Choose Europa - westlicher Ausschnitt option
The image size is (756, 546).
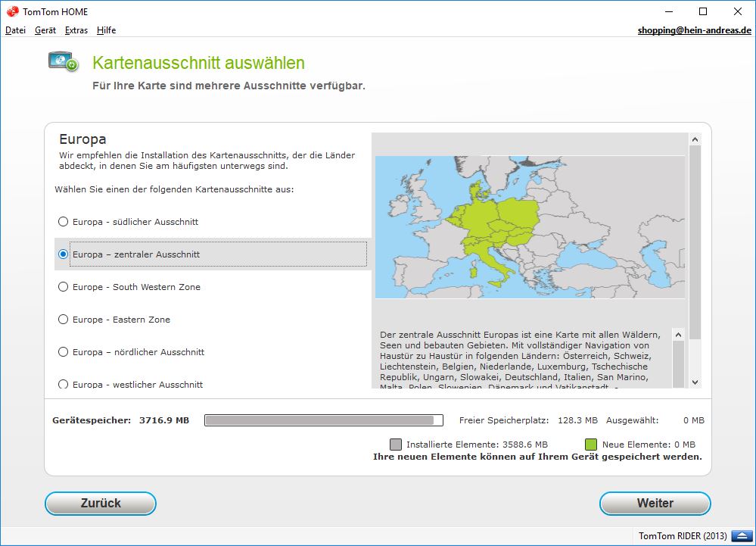pos(64,384)
